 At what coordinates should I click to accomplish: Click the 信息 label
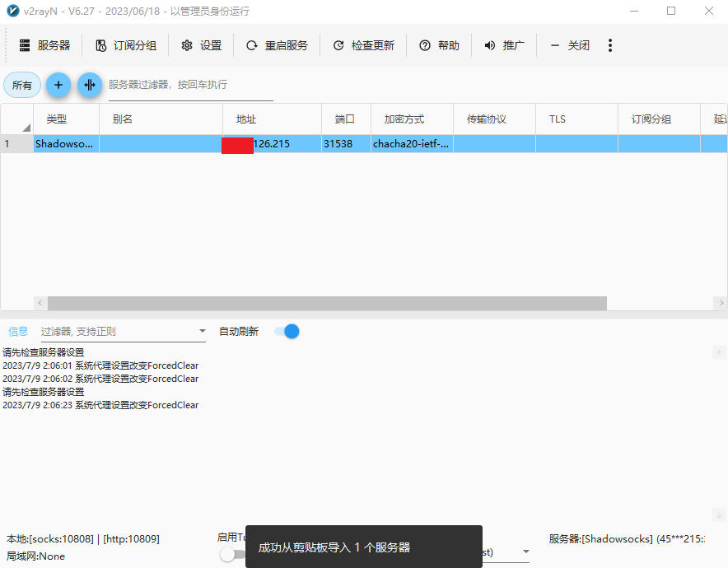pyautogui.click(x=18, y=331)
